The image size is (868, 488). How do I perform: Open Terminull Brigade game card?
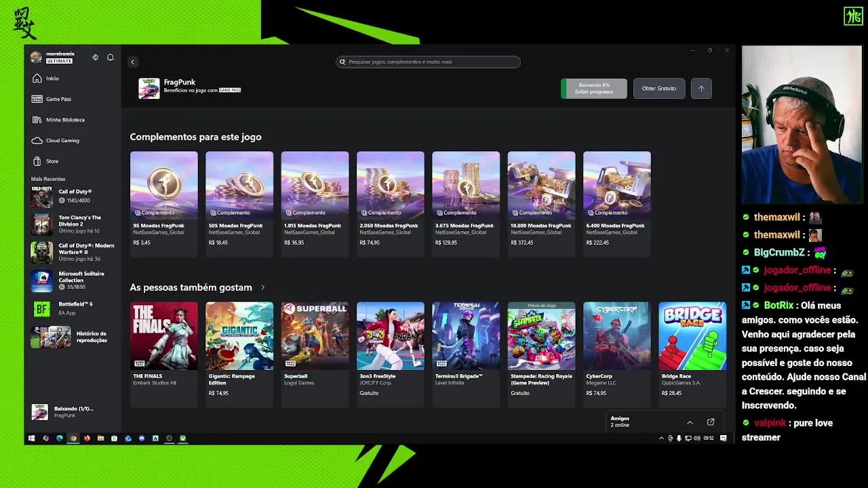pyautogui.click(x=466, y=354)
